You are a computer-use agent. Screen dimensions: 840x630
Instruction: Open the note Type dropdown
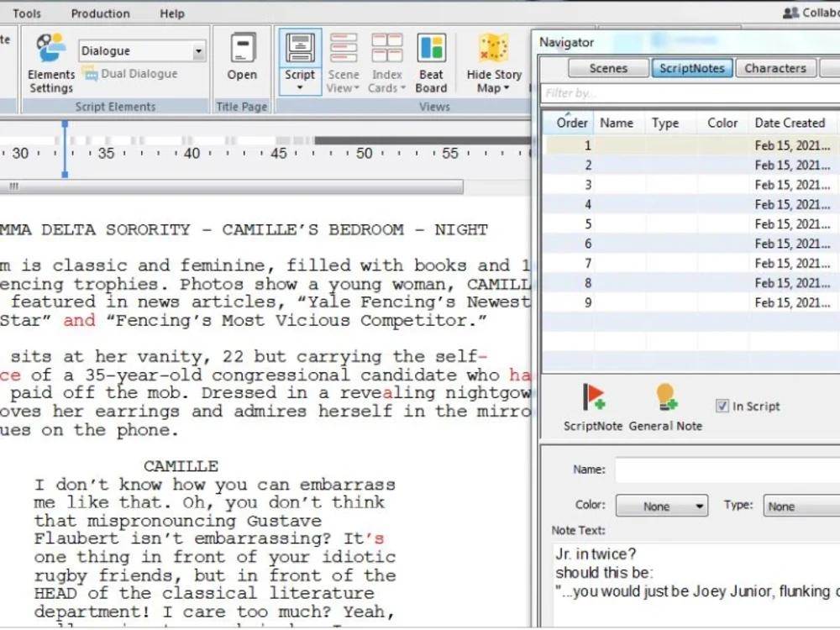pyautogui.click(x=801, y=507)
